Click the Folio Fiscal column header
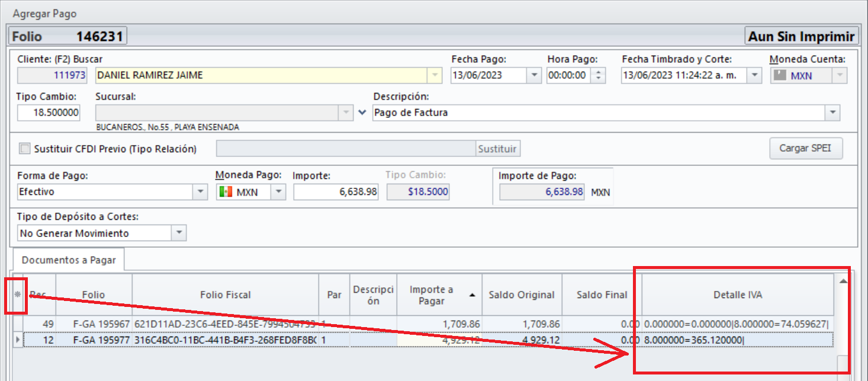Screen dimensions: 868x381 click(x=225, y=294)
